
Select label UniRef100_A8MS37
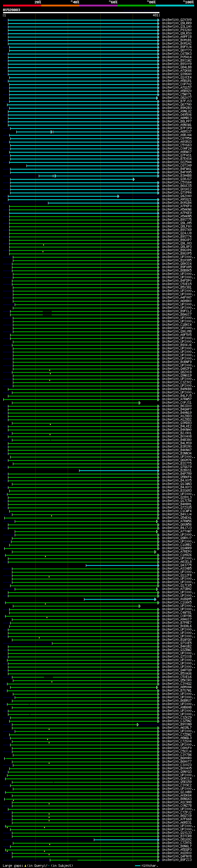(x=177, y=131)
